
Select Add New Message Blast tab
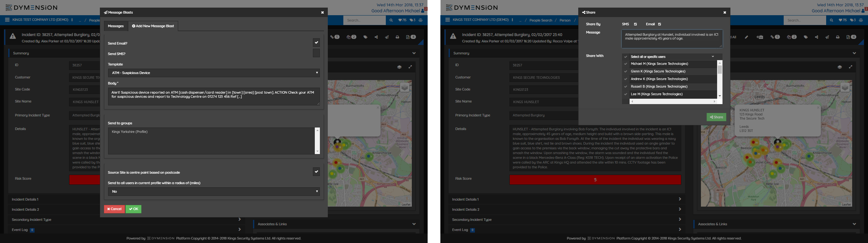153,26
